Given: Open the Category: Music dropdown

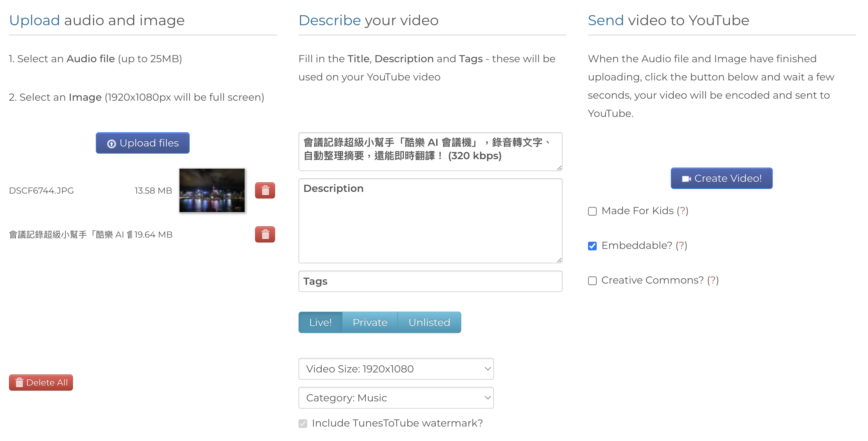Looking at the screenshot, I should coord(396,398).
